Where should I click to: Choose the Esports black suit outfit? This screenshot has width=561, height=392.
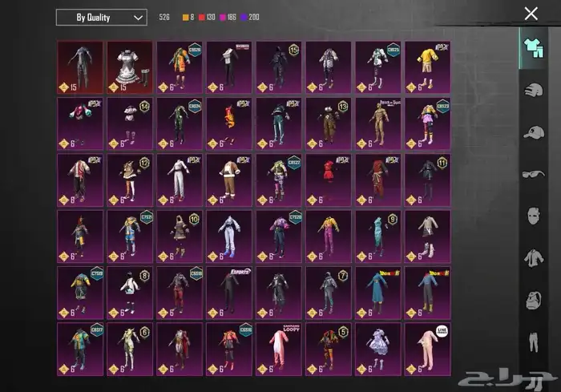coord(229,292)
